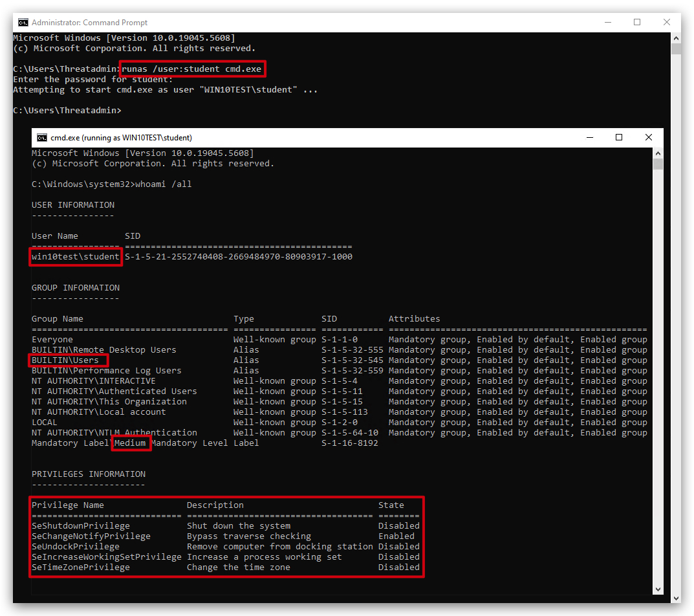Image resolution: width=694 pixels, height=616 pixels.
Task: Click the 'BUILTIN\Users' group name
Action: coord(65,360)
